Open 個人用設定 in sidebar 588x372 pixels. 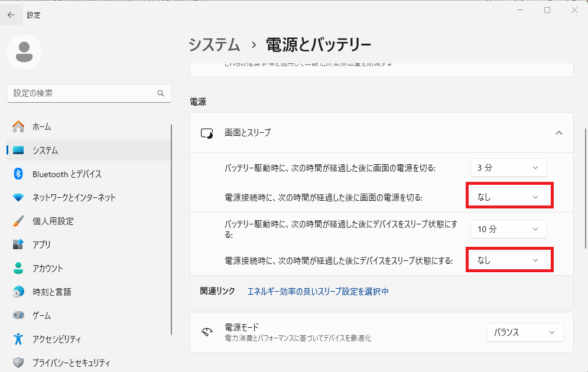point(89,221)
